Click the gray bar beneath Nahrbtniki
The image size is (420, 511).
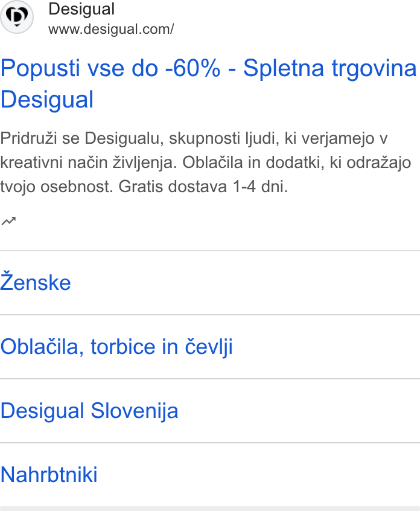pyautogui.click(x=210, y=509)
